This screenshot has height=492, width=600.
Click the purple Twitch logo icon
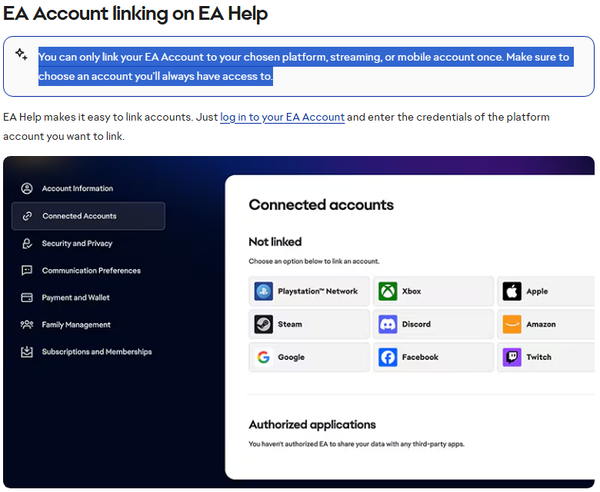click(x=512, y=357)
